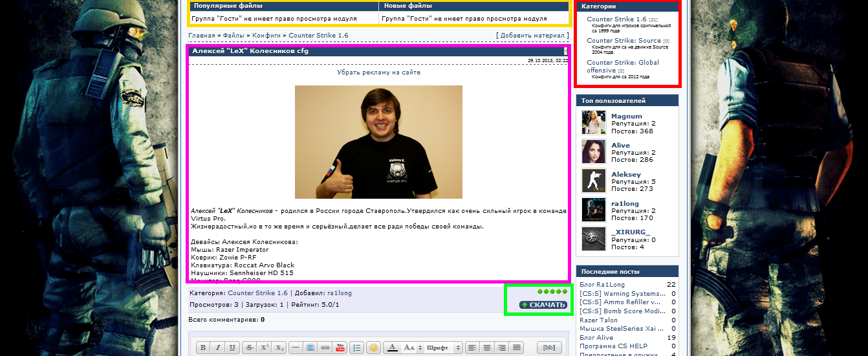Open _XIRURG_'s user profile link

click(x=631, y=232)
